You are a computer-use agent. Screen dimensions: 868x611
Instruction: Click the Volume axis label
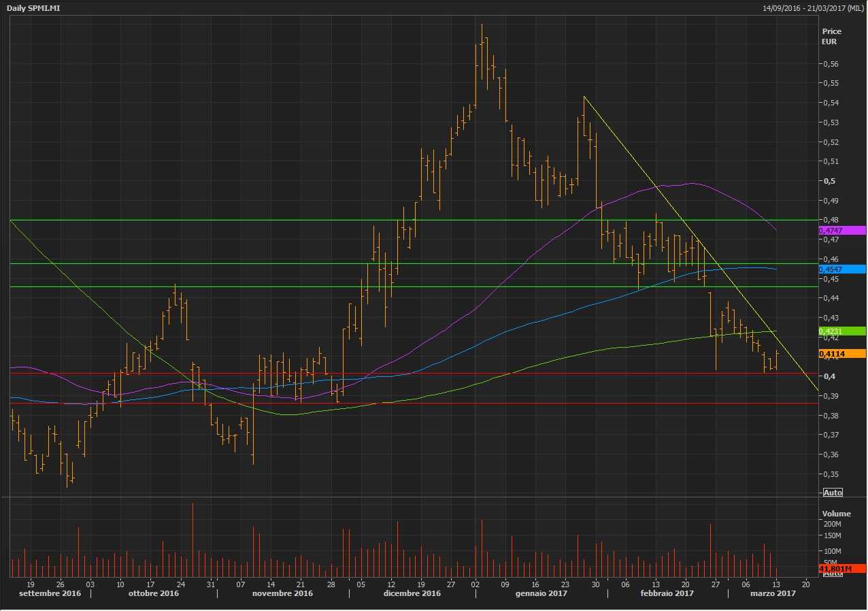pos(836,514)
